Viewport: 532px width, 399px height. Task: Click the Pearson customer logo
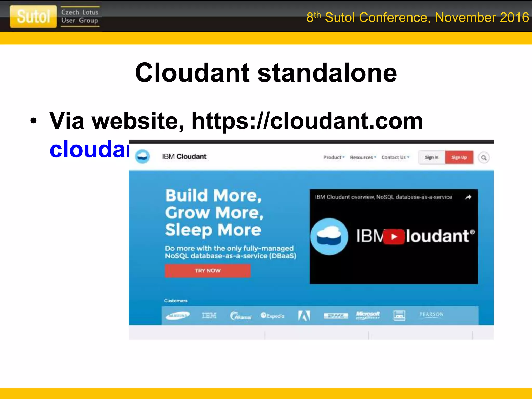click(x=431, y=315)
